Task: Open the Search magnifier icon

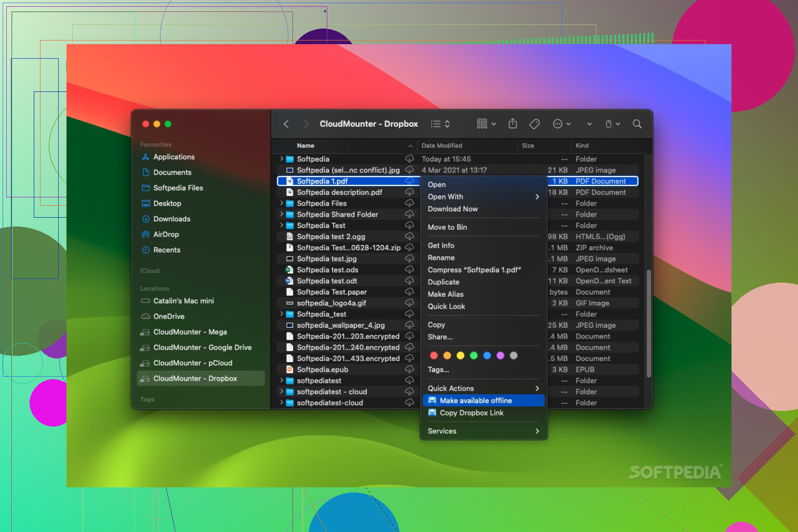Action: coord(637,124)
